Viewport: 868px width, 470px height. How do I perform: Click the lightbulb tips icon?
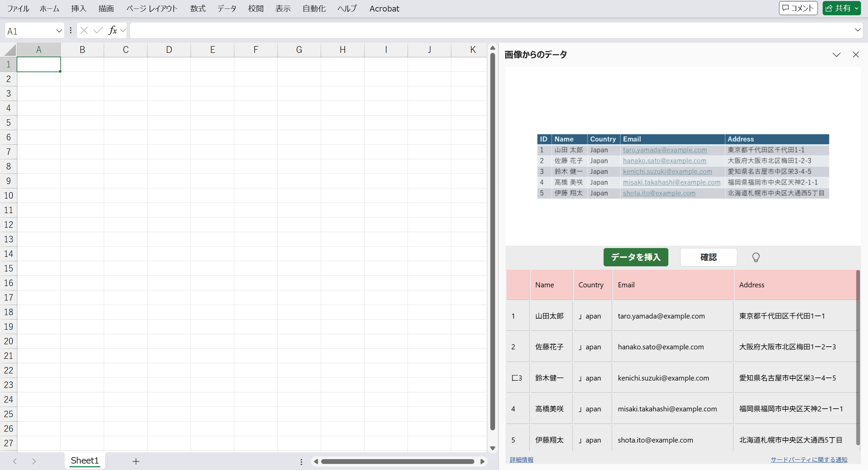coord(756,257)
